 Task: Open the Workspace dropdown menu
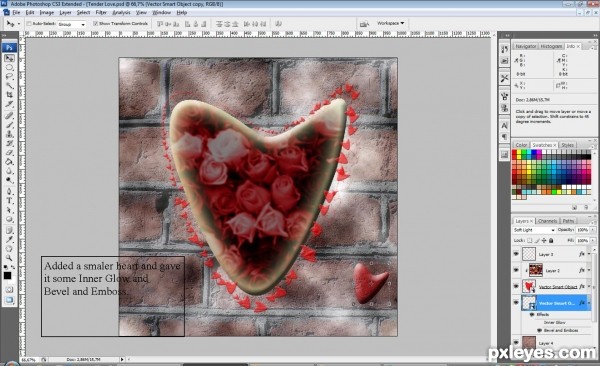coord(390,23)
